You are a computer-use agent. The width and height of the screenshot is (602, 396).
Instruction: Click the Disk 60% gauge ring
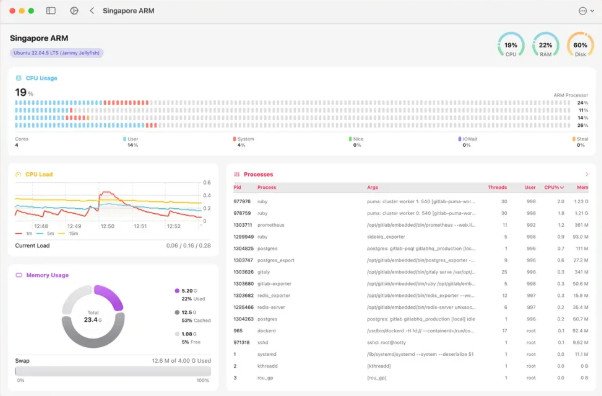[x=580, y=45]
